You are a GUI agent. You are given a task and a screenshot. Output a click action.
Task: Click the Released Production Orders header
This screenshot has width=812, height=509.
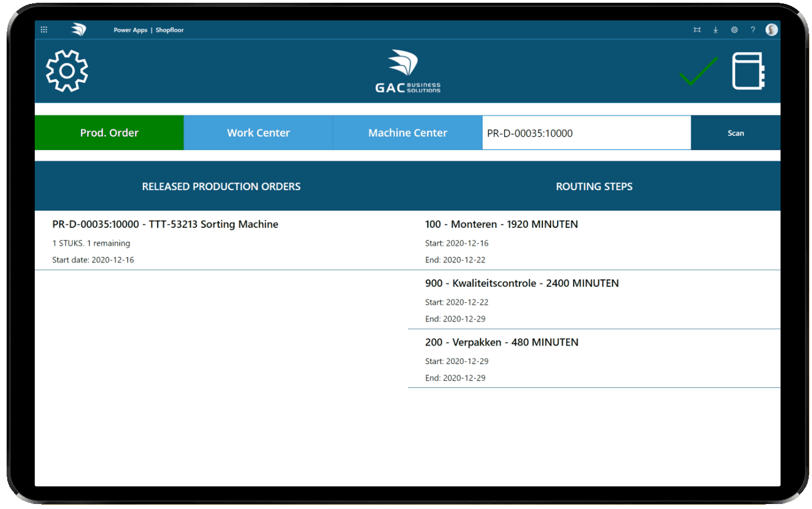tap(221, 186)
